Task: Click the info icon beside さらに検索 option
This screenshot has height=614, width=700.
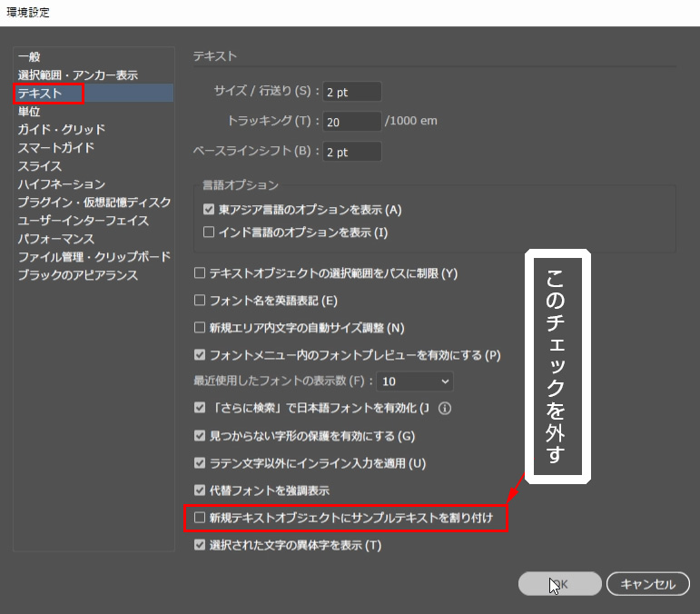Action: (x=445, y=408)
